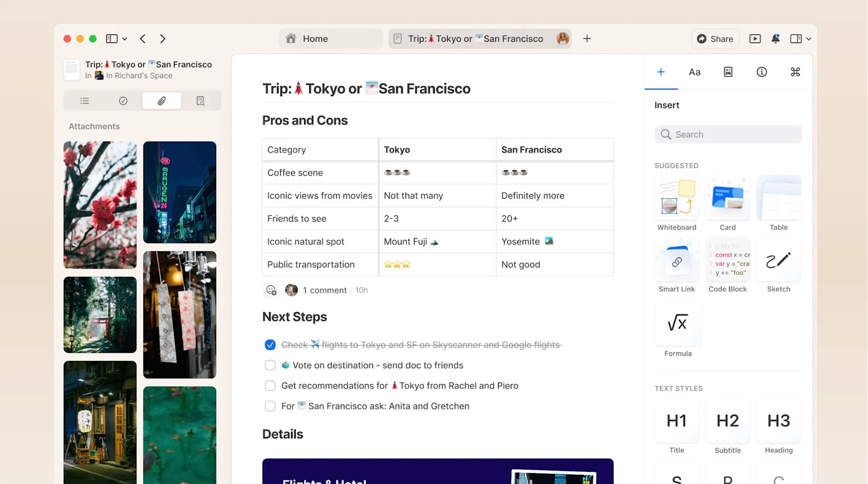Toggle the right inspector panel icon
The width and height of the screenshot is (868, 484).
(796, 39)
